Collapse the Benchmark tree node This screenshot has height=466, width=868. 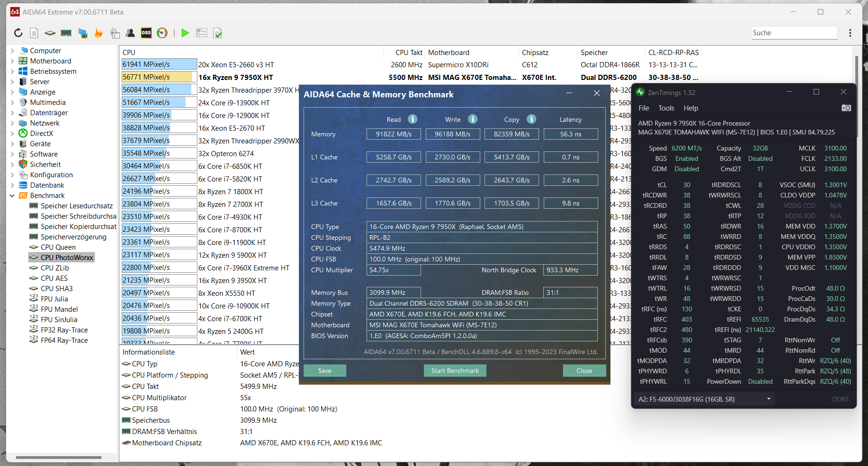(12, 196)
